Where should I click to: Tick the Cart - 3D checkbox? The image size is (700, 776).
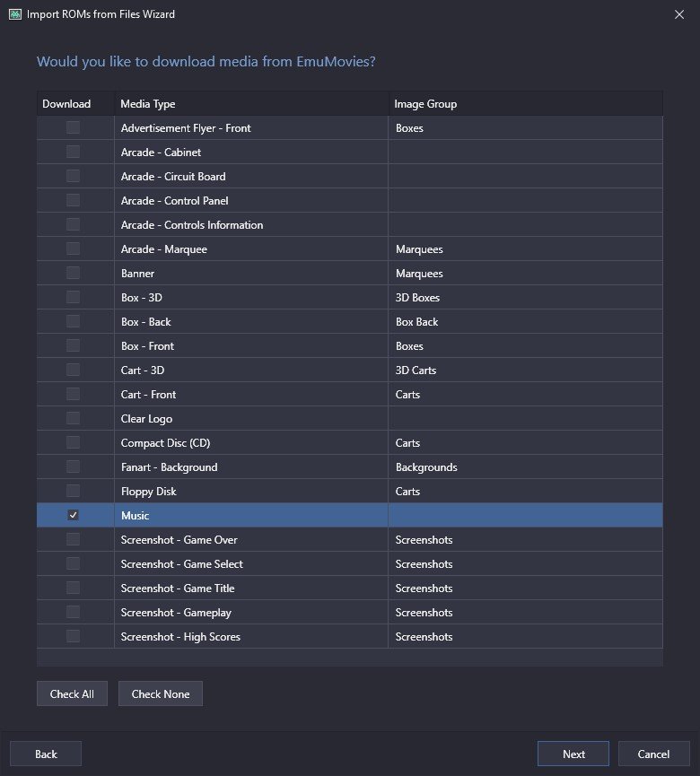(73, 370)
